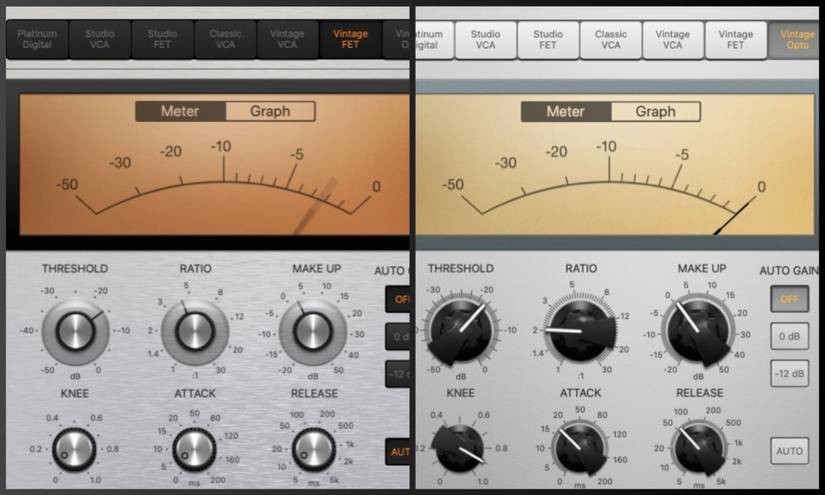Click the left silver Ratio knob

pos(195,331)
